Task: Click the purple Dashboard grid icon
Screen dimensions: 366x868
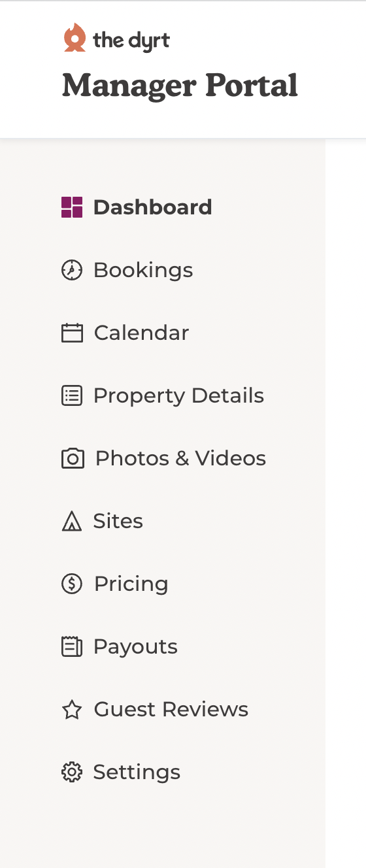Action: pos(72,207)
